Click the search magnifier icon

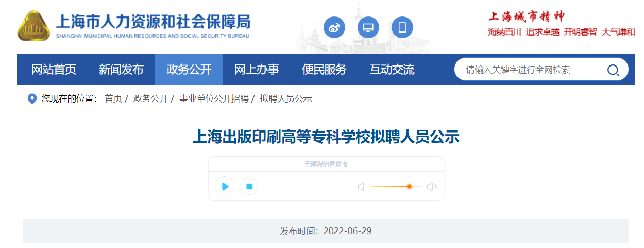coord(613,70)
